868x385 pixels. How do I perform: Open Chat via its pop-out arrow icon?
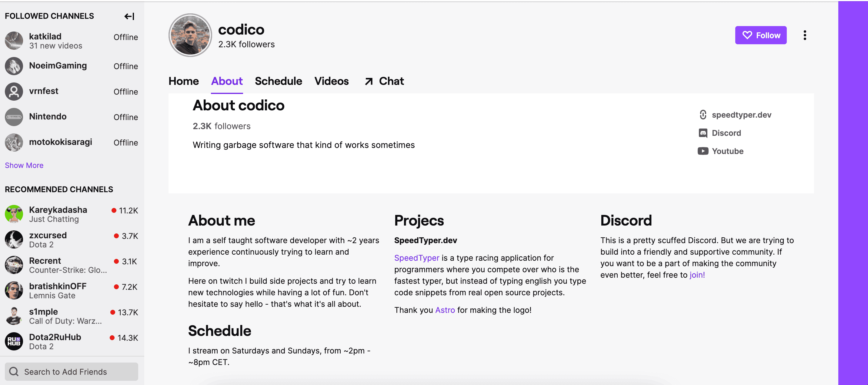click(369, 81)
